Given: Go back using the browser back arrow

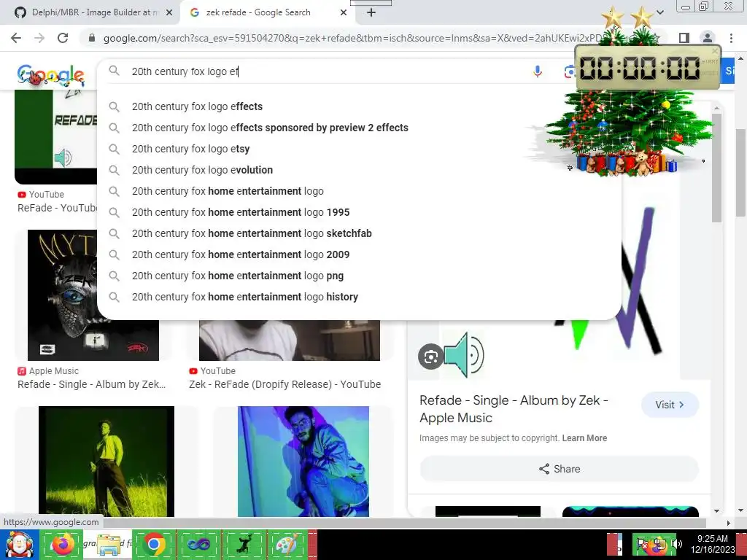Looking at the screenshot, I should pyautogui.click(x=16, y=38).
